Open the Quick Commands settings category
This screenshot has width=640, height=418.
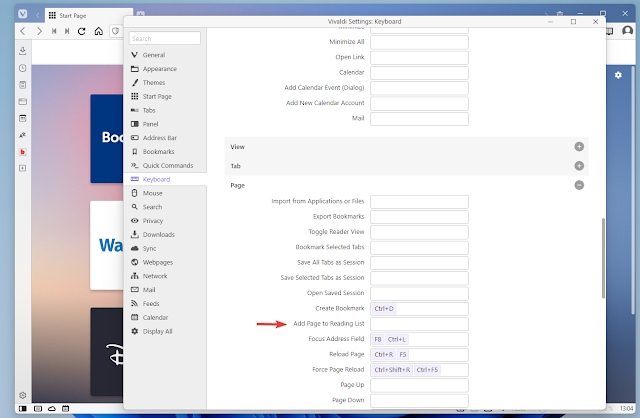coord(165,165)
